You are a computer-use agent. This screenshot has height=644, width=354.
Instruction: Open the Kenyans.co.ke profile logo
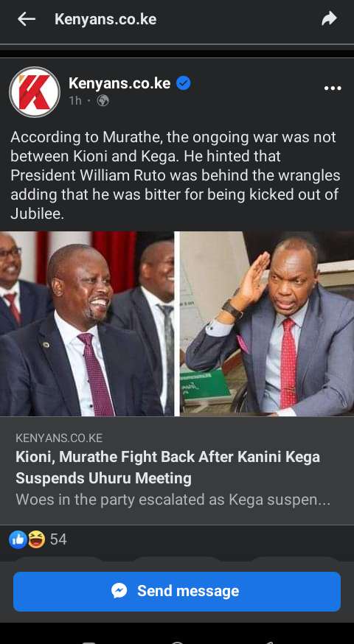35,92
